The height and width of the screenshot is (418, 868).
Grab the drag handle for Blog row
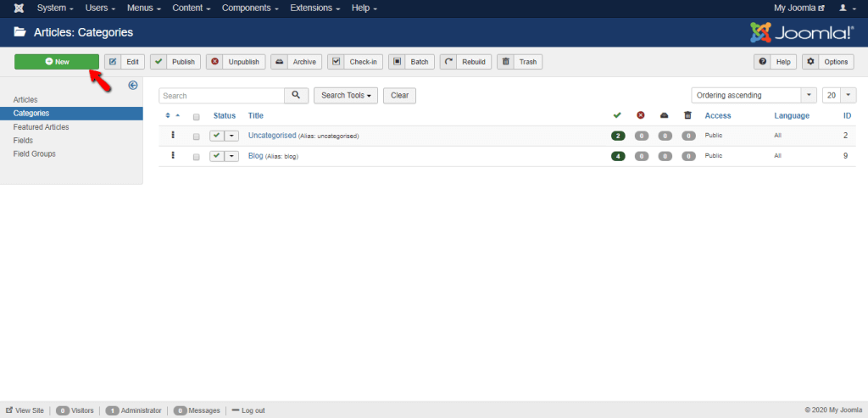tap(173, 155)
